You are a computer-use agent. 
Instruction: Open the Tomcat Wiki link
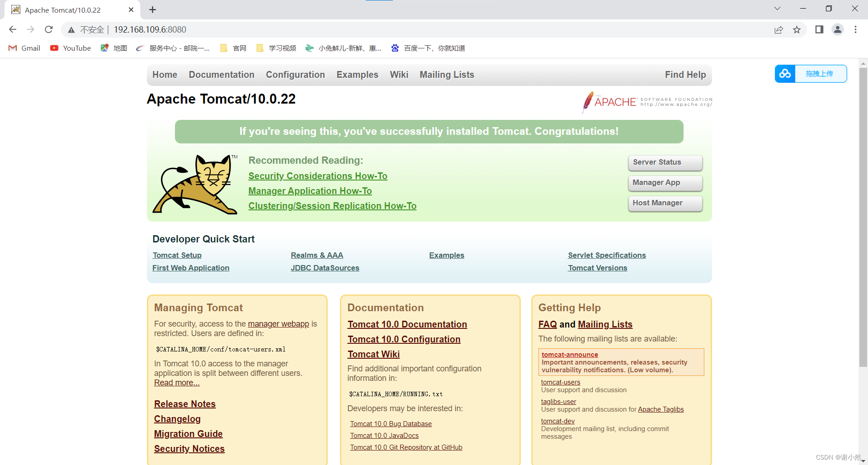(374, 354)
